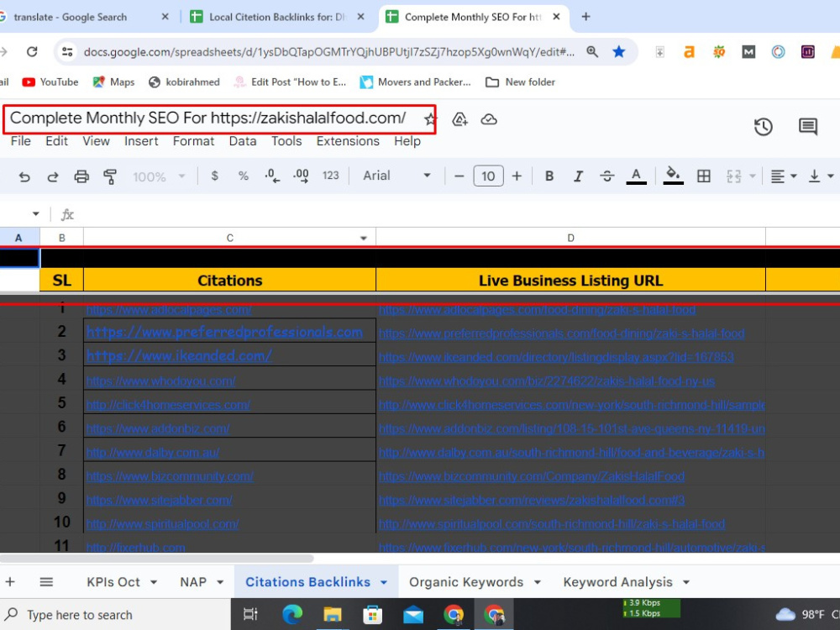Open the text color picker

636,176
